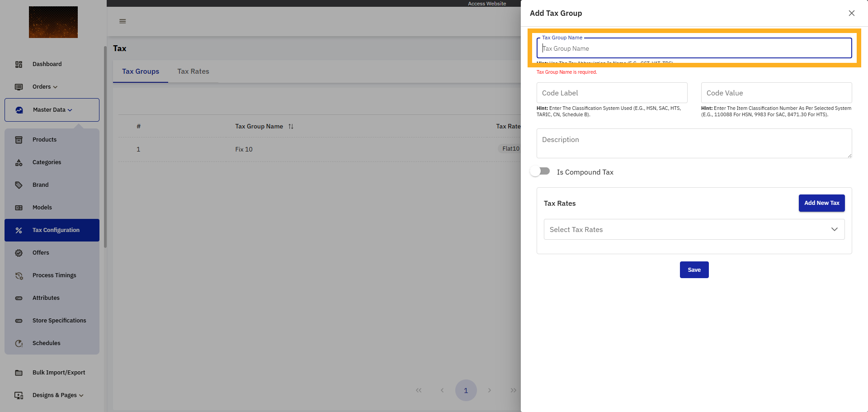Select the Tax Groups tab
868x412 pixels.
[x=140, y=71]
